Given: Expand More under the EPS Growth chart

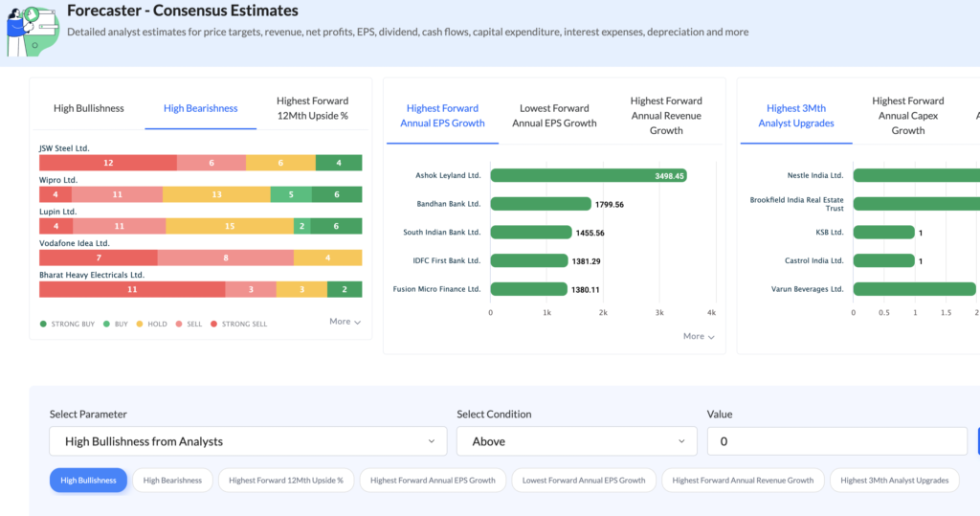Looking at the screenshot, I should click(x=699, y=336).
